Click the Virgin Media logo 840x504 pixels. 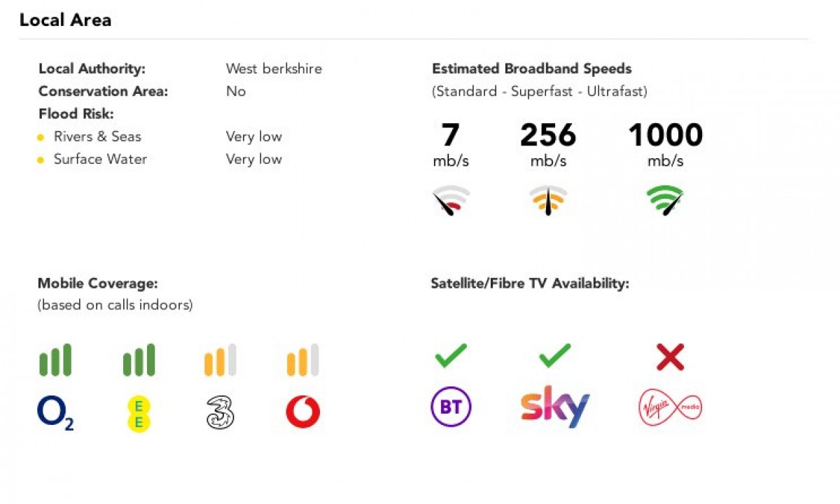[x=670, y=408]
